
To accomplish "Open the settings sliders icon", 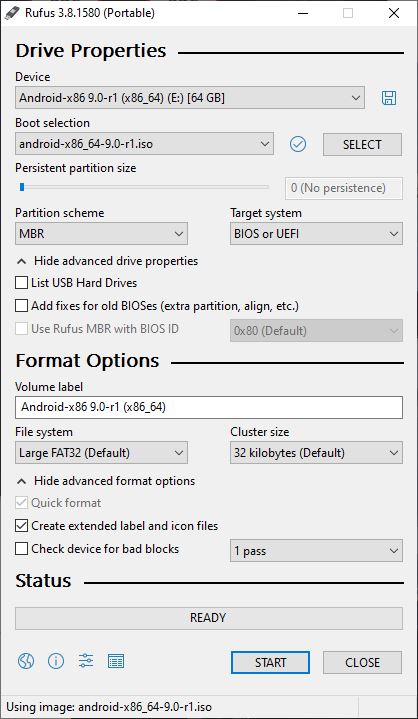I will point(86,661).
